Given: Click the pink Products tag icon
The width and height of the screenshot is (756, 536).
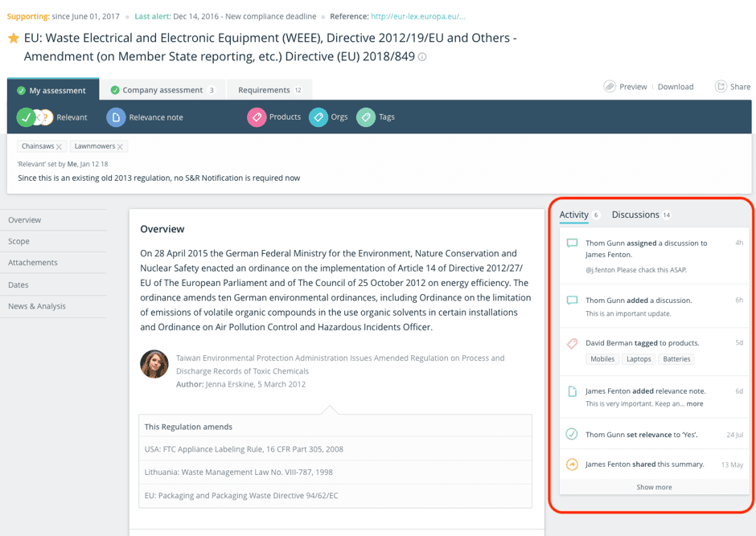Looking at the screenshot, I should point(257,117).
